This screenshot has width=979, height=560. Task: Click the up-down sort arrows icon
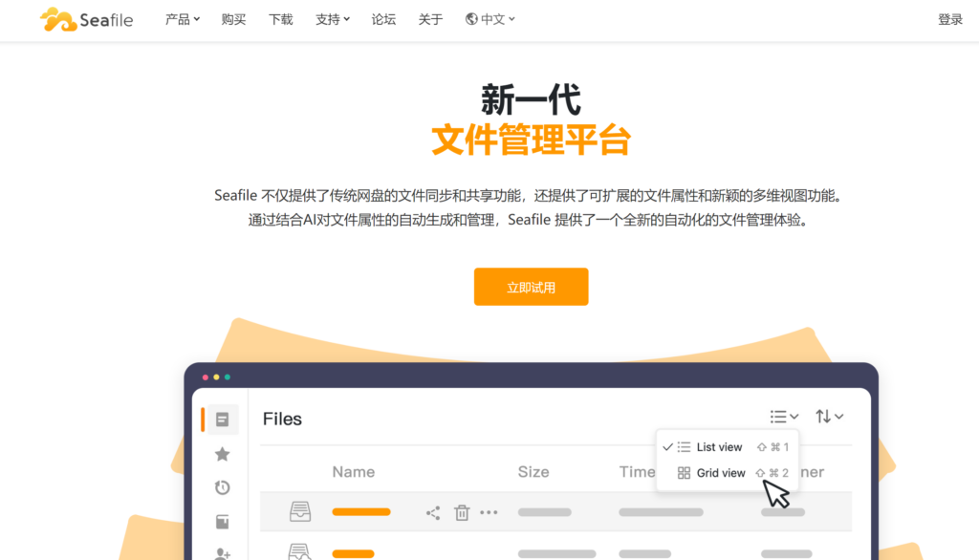point(828,416)
